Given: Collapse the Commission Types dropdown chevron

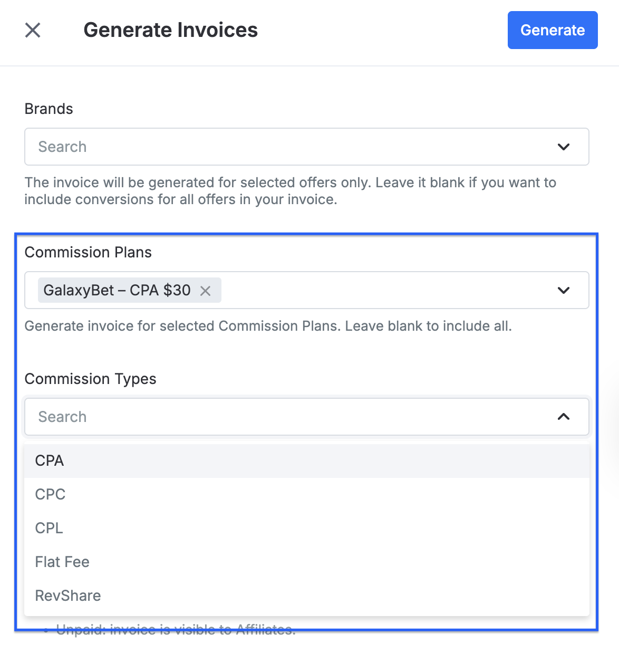Looking at the screenshot, I should pyautogui.click(x=564, y=417).
